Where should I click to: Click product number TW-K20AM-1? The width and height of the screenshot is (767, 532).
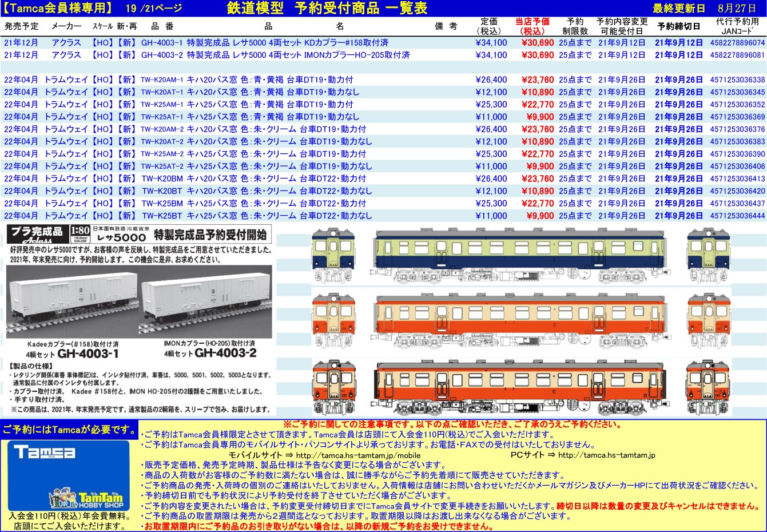[x=162, y=80]
